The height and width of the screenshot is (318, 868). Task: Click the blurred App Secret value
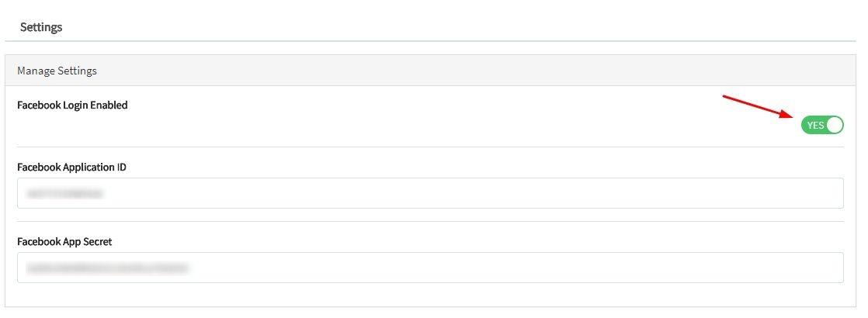(108, 268)
